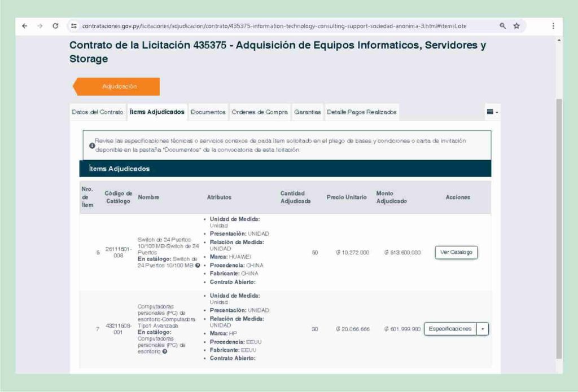This screenshot has height=392, width=578.
Task: Click help icon beside Computadoras personales catalog
Action: coord(165,351)
